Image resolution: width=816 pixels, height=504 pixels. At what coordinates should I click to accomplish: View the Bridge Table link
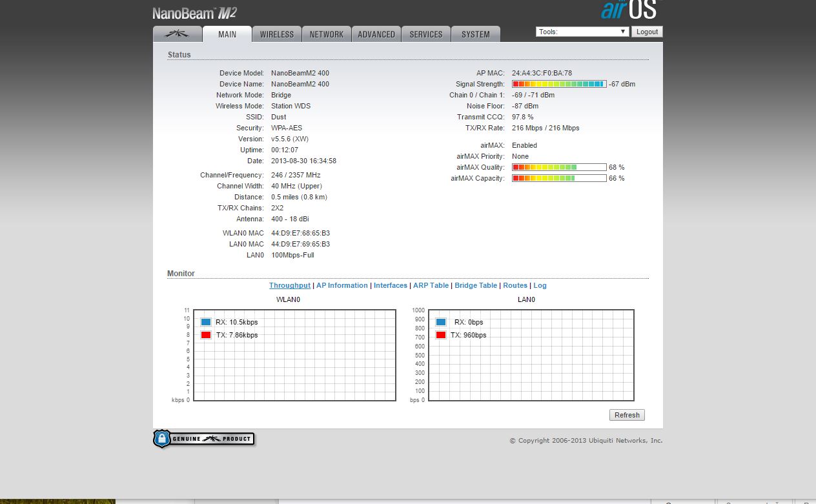[x=476, y=285]
